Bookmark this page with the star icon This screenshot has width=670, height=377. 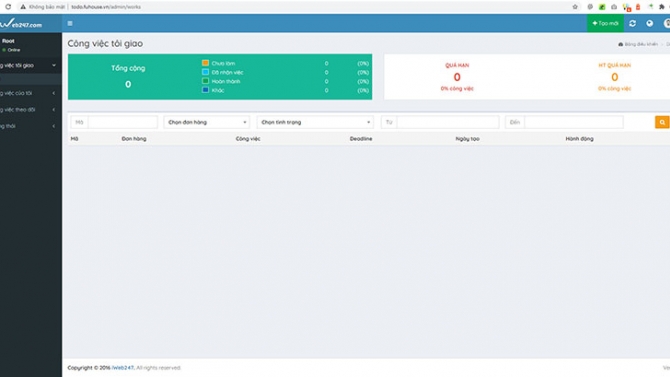point(575,7)
